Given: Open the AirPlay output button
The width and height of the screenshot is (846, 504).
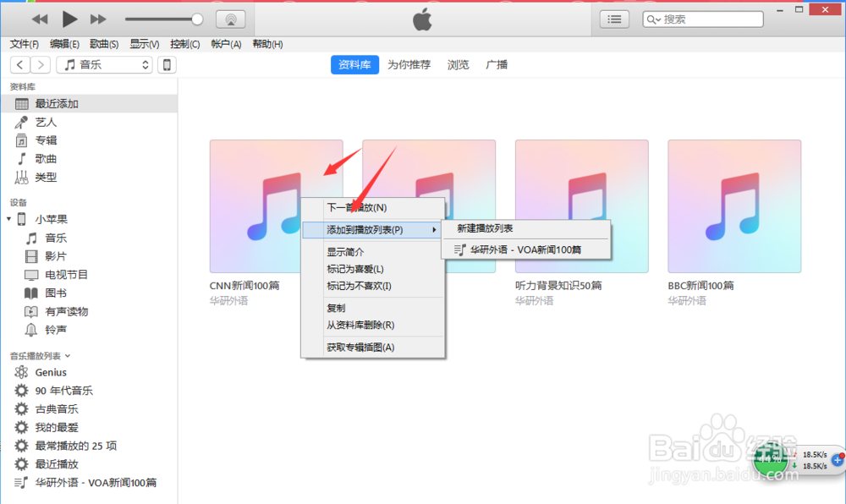Looking at the screenshot, I should click(231, 19).
